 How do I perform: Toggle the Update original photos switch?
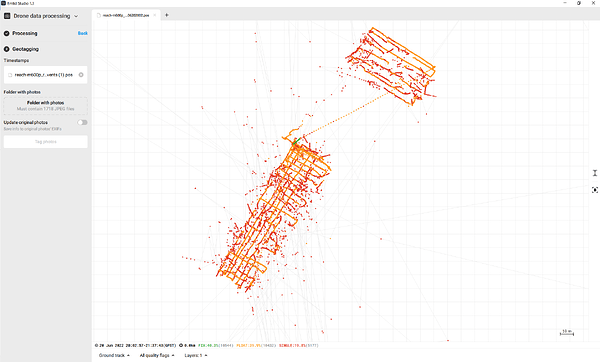point(82,122)
